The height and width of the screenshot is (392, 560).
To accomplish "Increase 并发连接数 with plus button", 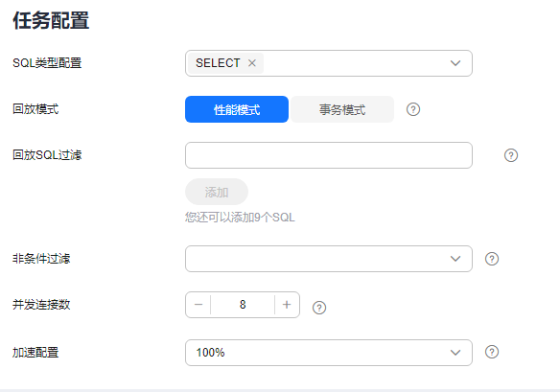I will tap(287, 305).
